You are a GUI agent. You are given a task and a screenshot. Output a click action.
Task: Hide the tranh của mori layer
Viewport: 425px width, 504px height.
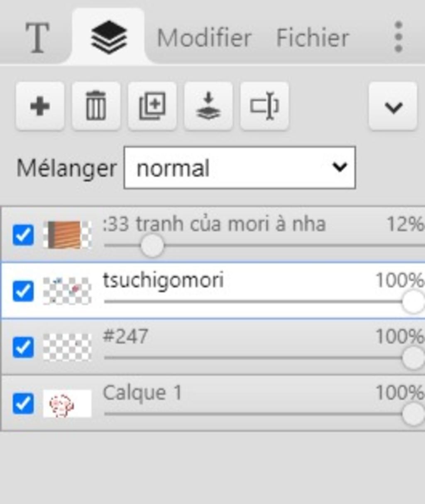(23, 235)
